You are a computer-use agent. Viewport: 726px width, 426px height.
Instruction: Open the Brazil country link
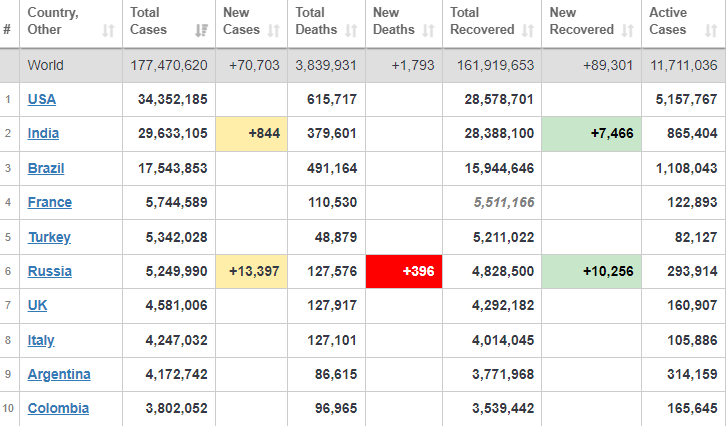46,168
